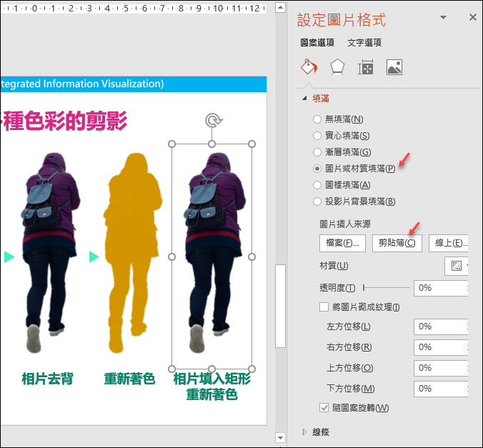Click the 檔案(F)... button
Screen dimensions: 483x448
342,243
